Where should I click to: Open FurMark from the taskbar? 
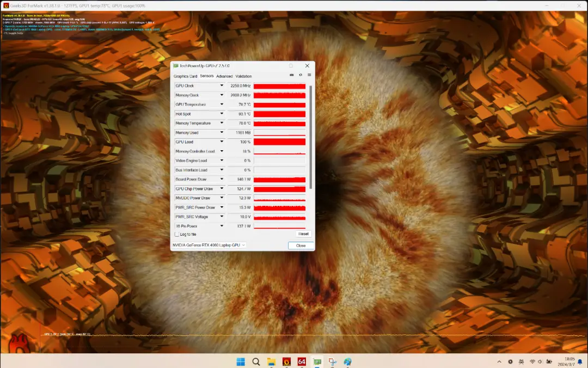click(x=286, y=361)
